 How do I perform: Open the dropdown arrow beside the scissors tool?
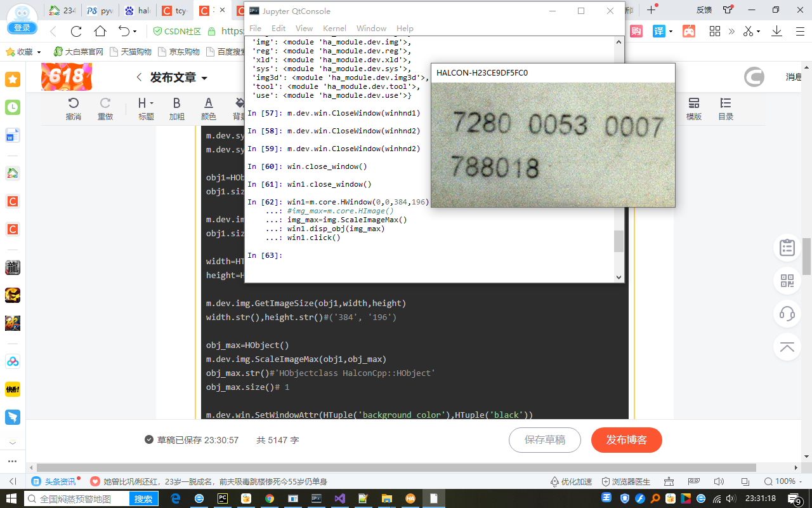pyautogui.click(x=759, y=30)
